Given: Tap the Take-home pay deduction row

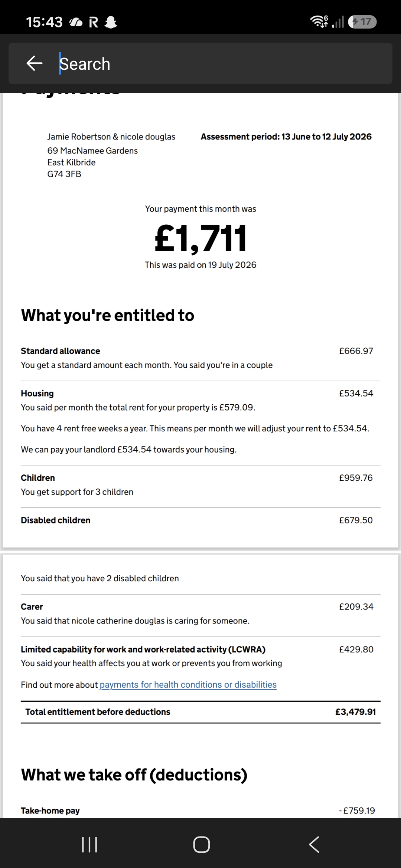Looking at the screenshot, I should pyautogui.click(x=200, y=811).
